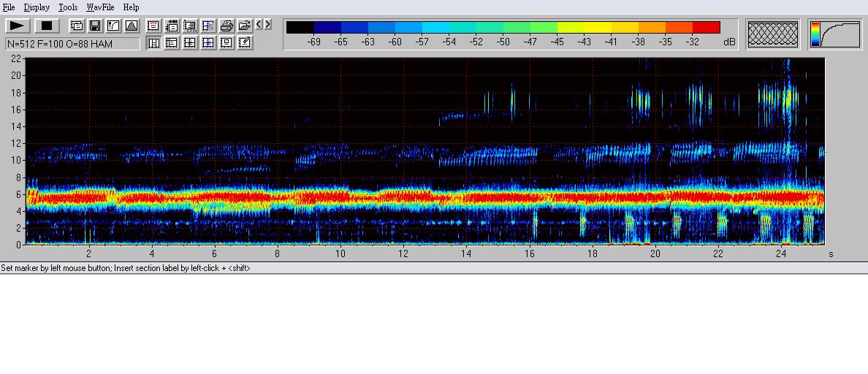Click the crosshatched waveform overview box
This screenshot has width=868, height=374.
pos(774,34)
